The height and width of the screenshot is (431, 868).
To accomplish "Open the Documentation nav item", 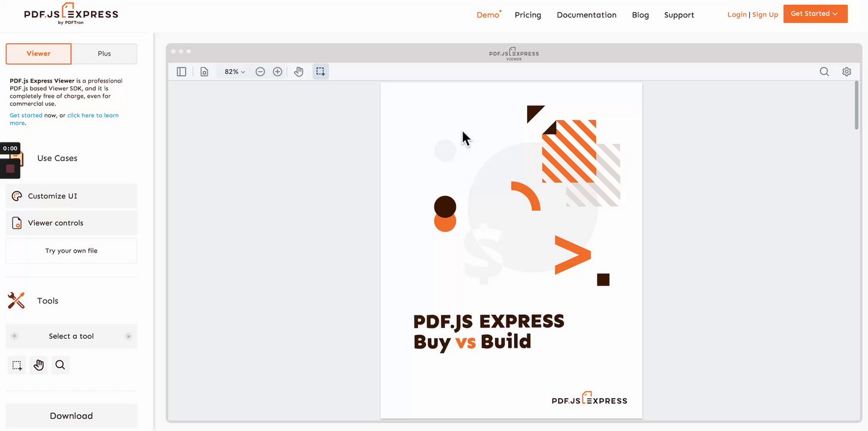I will [586, 15].
